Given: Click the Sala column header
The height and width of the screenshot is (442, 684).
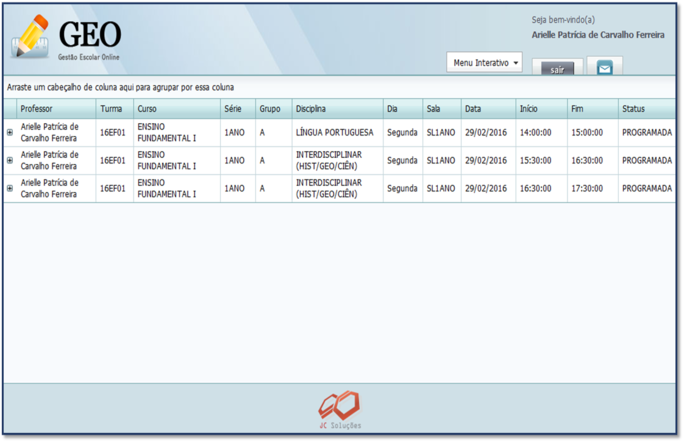Looking at the screenshot, I should [x=442, y=109].
